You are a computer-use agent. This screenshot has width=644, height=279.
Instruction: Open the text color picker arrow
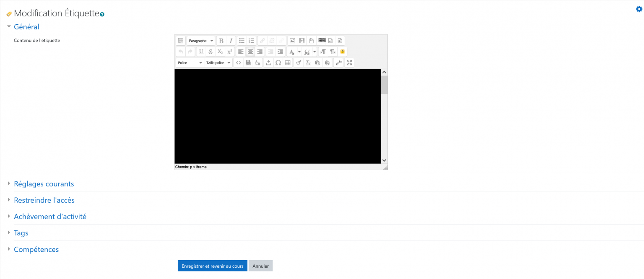(299, 52)
